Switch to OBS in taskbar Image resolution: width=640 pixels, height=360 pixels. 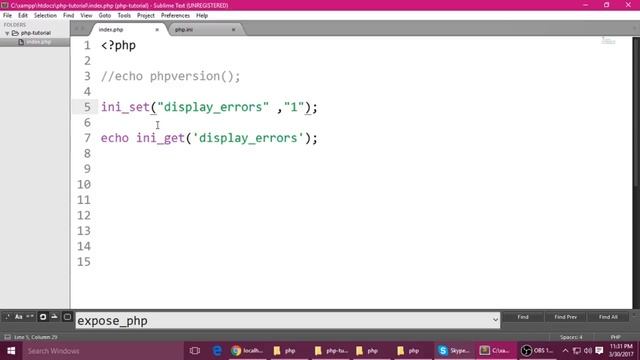538,351
